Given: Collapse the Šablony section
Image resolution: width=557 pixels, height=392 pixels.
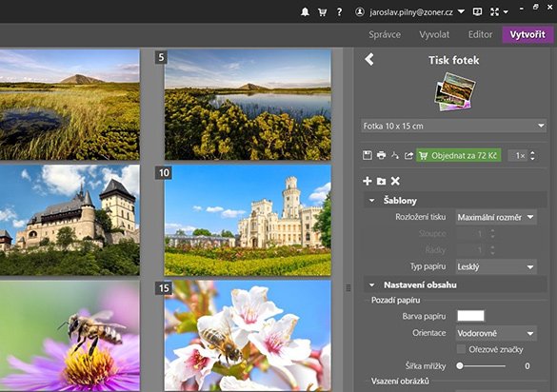Looking at the screenshot, I should (x=371, y=201).
